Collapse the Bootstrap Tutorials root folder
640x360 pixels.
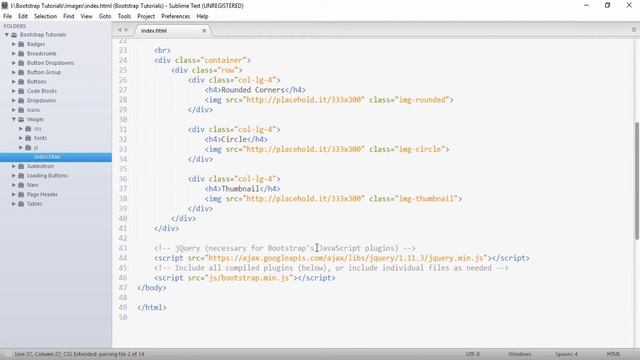[7, 35]
